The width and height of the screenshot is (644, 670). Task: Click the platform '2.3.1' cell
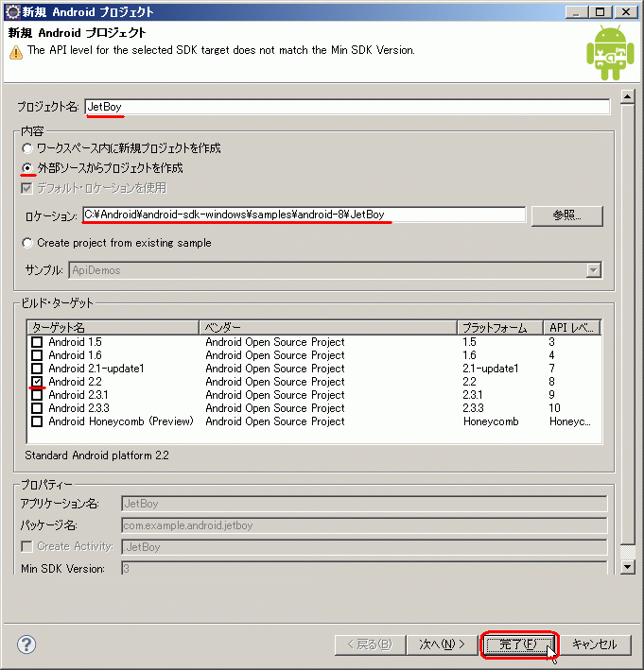click(473, 395)
